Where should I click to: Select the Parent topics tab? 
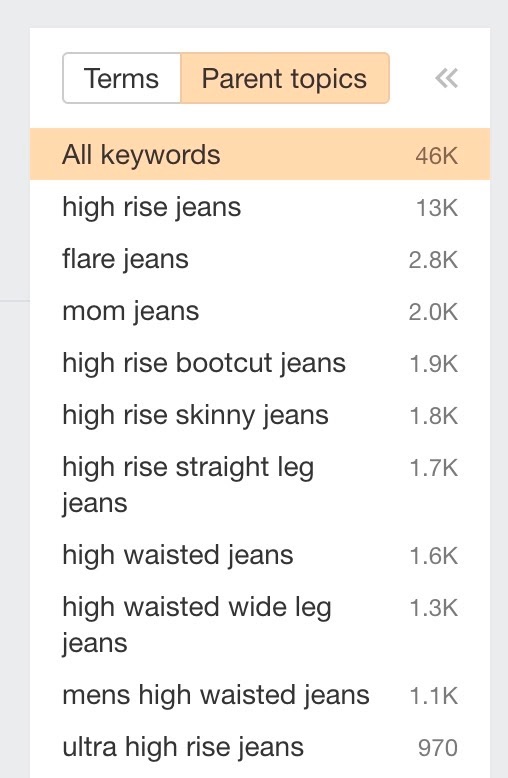pos(285,78)
